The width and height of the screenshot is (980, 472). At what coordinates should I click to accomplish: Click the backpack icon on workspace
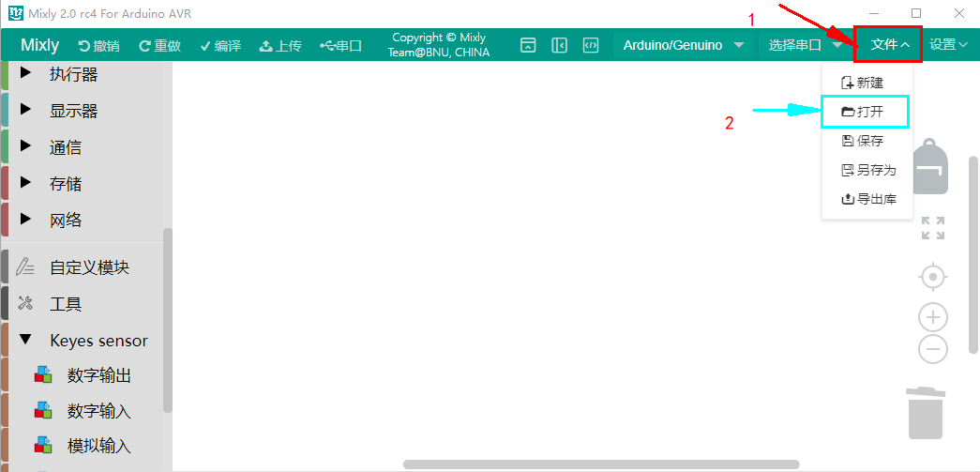pyautogui.click(x=931, y=167)
